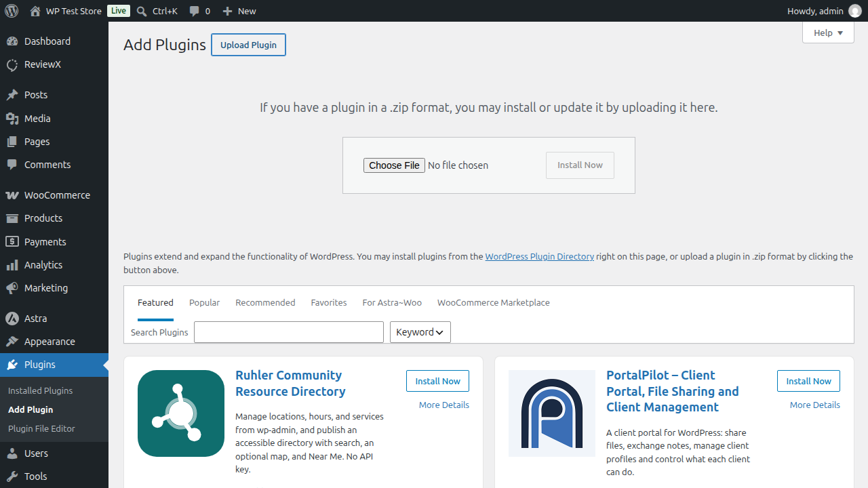This screenshot has width=868, height=488.
Task: Open the PortalPilot Client Portal title link
Action: pyautogui.click(x=672, y=391)
